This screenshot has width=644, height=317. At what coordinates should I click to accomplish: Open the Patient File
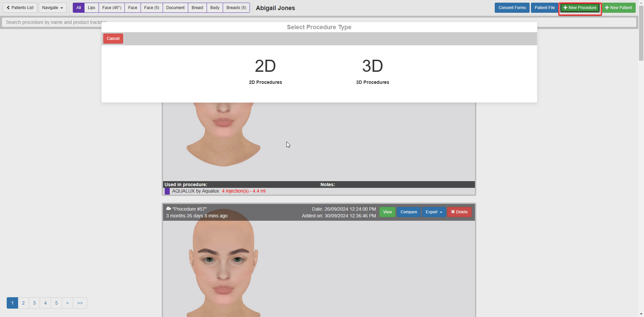(x=544, y=8)
